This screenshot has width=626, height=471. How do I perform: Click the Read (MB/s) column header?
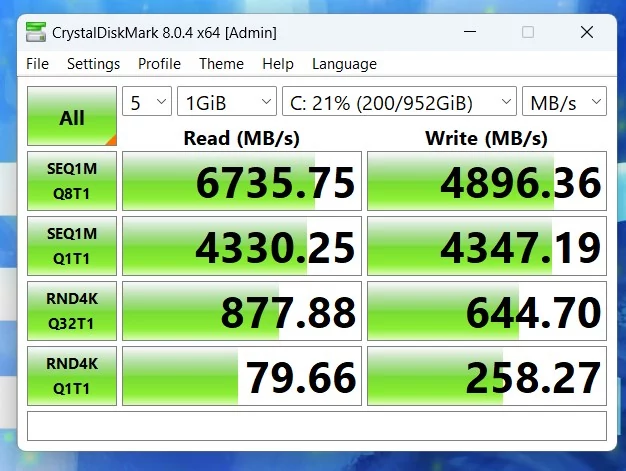click(242, 139)
